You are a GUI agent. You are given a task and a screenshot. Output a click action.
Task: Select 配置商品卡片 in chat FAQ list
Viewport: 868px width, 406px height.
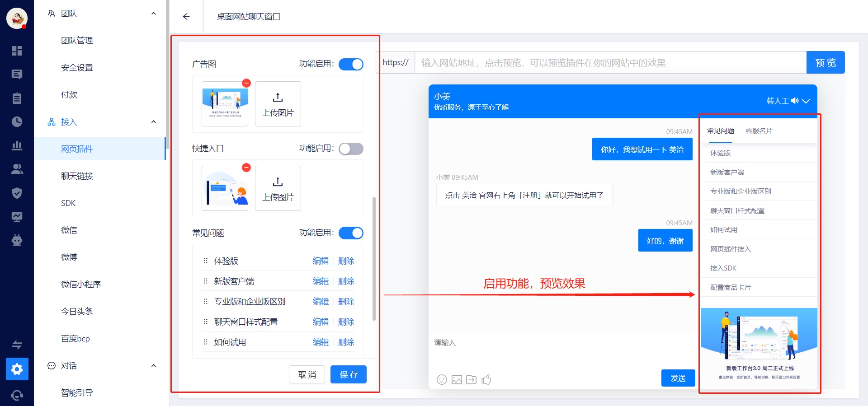click(759, 287)
